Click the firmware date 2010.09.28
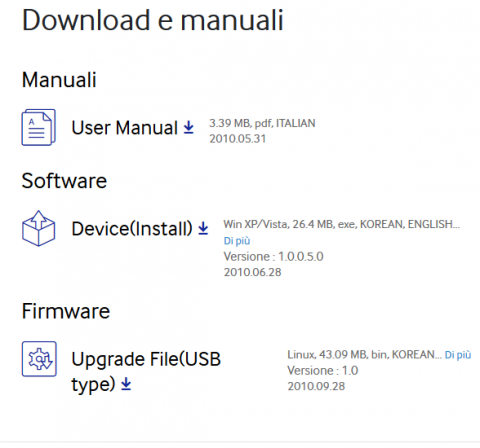The width and height of the screenshot is (480, 448). click(x=316, y=386)
